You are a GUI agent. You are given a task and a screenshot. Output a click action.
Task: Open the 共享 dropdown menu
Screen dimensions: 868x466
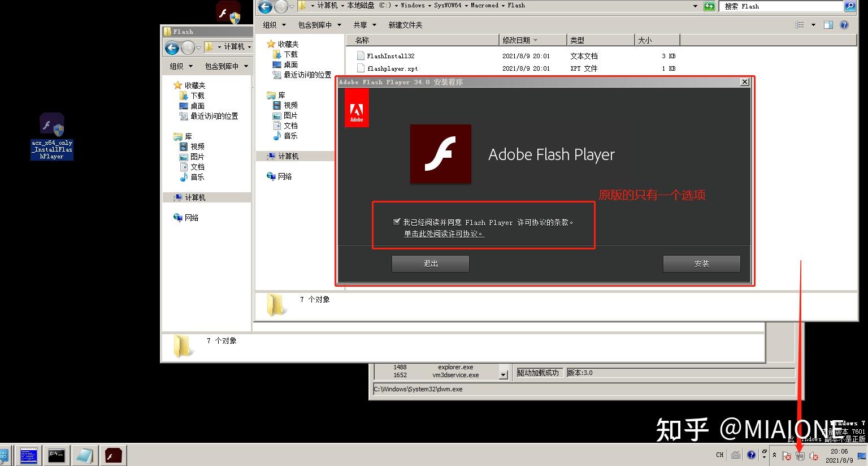[x=364, y=25]
